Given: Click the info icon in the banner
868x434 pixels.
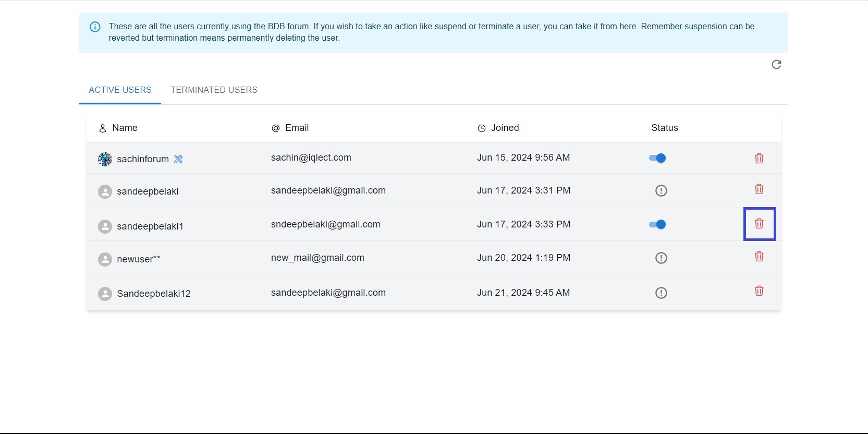Looking at the screenshot, I should point(95,27).
